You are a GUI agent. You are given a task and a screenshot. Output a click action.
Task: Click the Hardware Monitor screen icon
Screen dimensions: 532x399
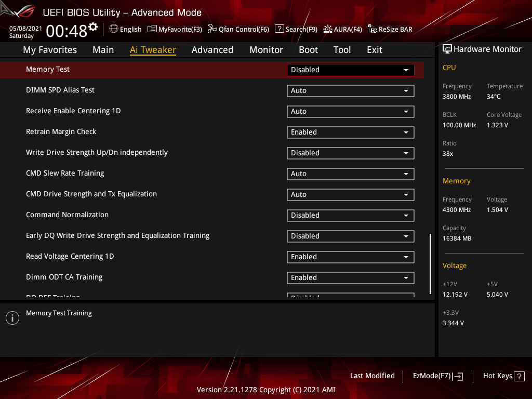pos(447,49)
